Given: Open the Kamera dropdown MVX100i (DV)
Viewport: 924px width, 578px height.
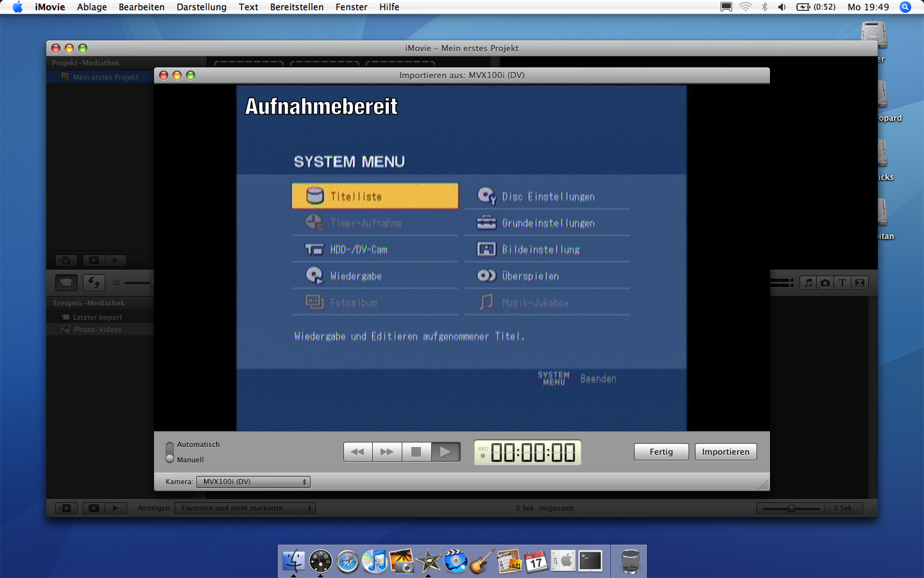Looking at the screenshot, I should tap(253, 482).
